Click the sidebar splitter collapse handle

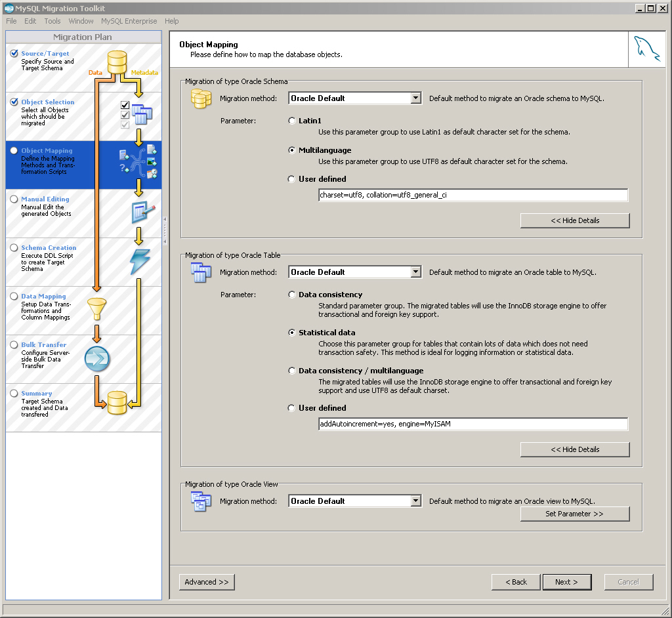click(x=165, y=230)
